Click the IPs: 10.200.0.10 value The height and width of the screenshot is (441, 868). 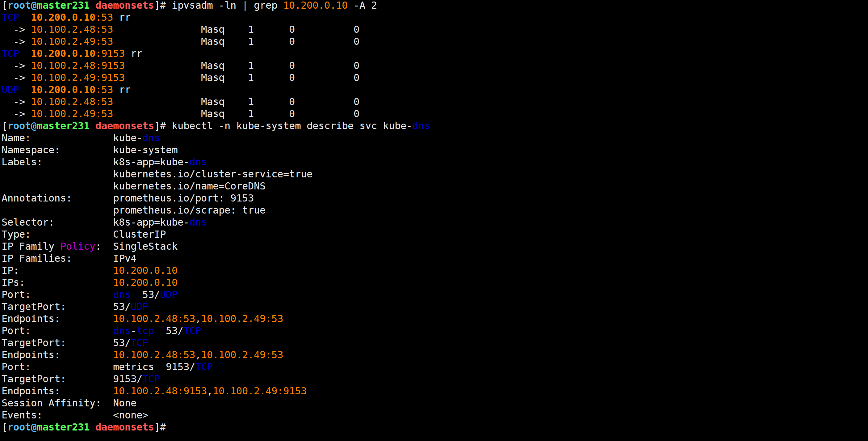tap(145, 283)
